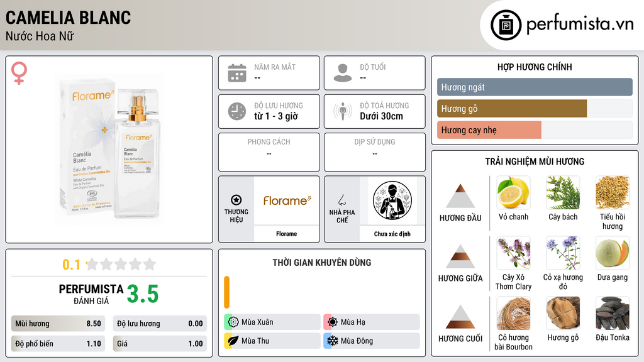Image resolution: width=644 pixels, height=362 pixels.
Task: Click the five-star rating row
Action: coord(121,265)
